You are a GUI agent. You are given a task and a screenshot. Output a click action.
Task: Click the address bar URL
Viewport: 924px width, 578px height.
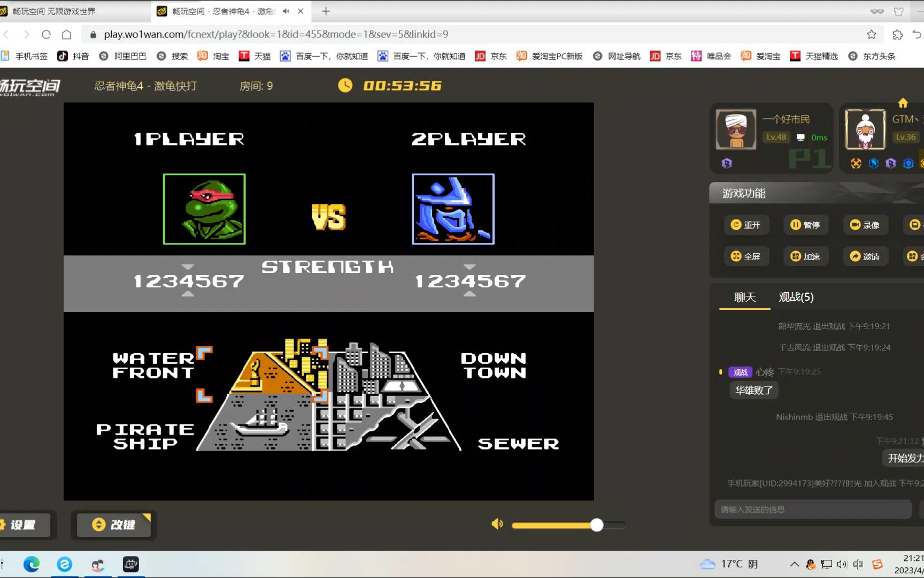pos(276,34)
